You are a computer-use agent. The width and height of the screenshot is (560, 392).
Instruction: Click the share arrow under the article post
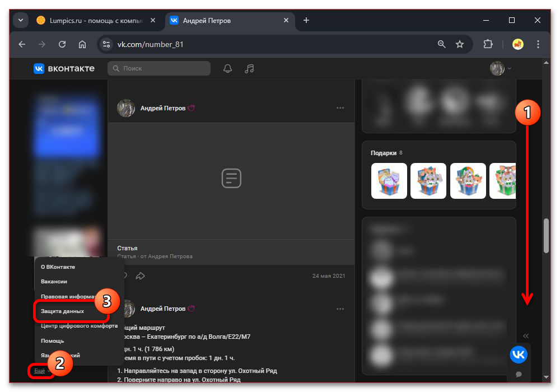click(x=141, y=276)
